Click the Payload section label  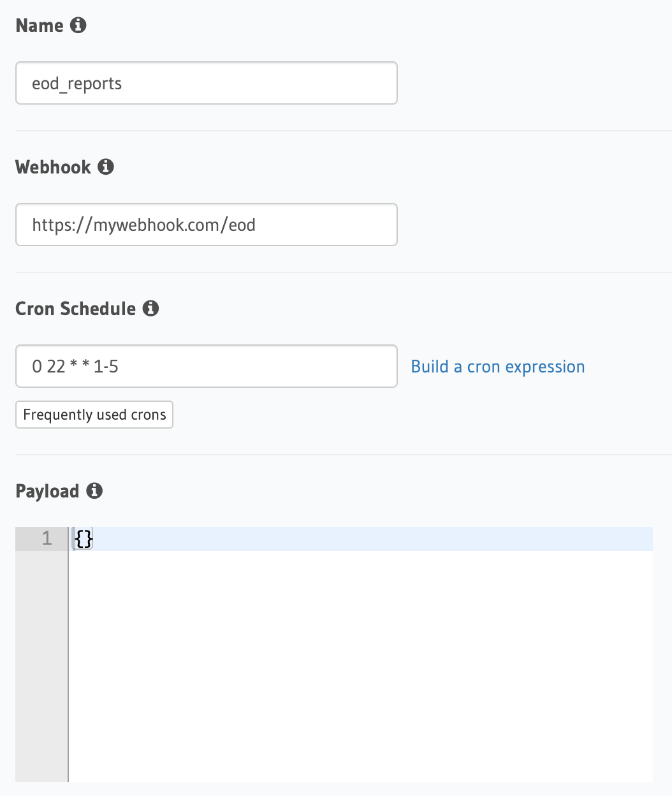(47, 491)
